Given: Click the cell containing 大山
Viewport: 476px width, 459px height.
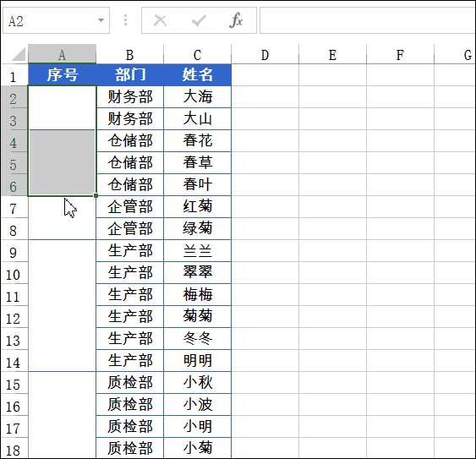Looking at the screenshot, I should click(x=197, y=119).
